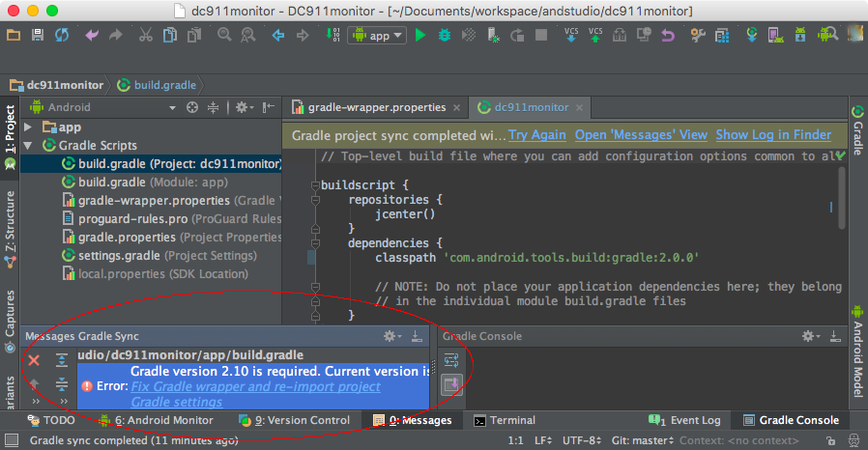
Task: Open the Event Log tab
Action: tap(684, 420)
